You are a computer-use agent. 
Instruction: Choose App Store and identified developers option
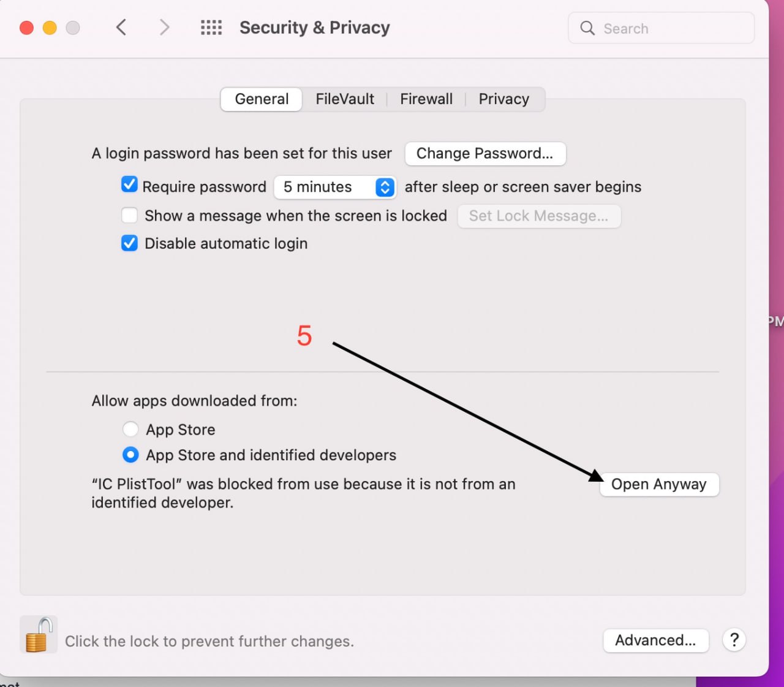pyautogui.click(x=130, y=455)
